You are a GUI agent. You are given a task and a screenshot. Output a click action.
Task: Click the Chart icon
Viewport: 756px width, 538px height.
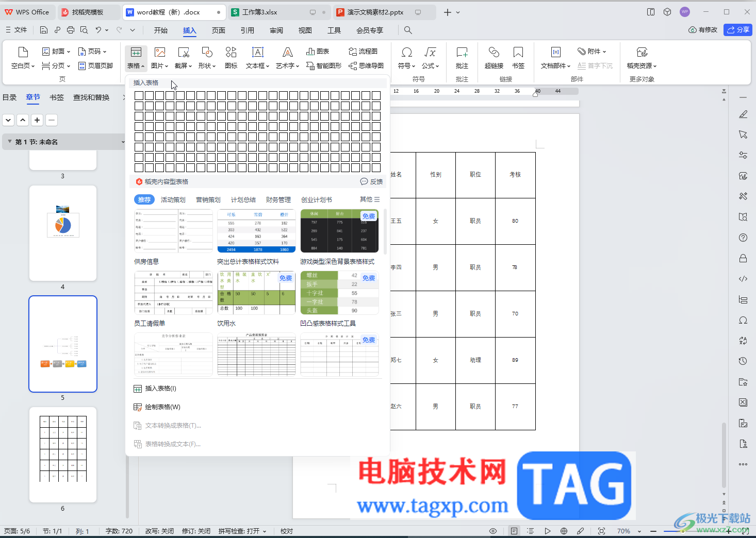tap(318, 52)
